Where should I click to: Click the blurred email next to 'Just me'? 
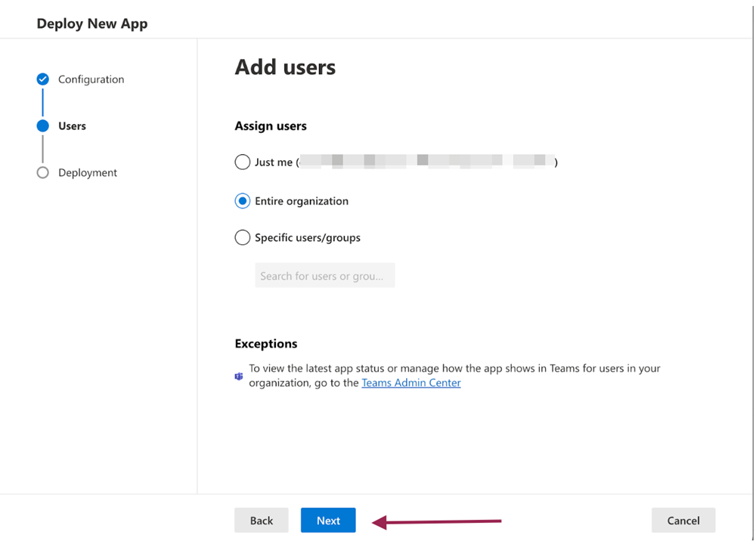tap(426, 162)
